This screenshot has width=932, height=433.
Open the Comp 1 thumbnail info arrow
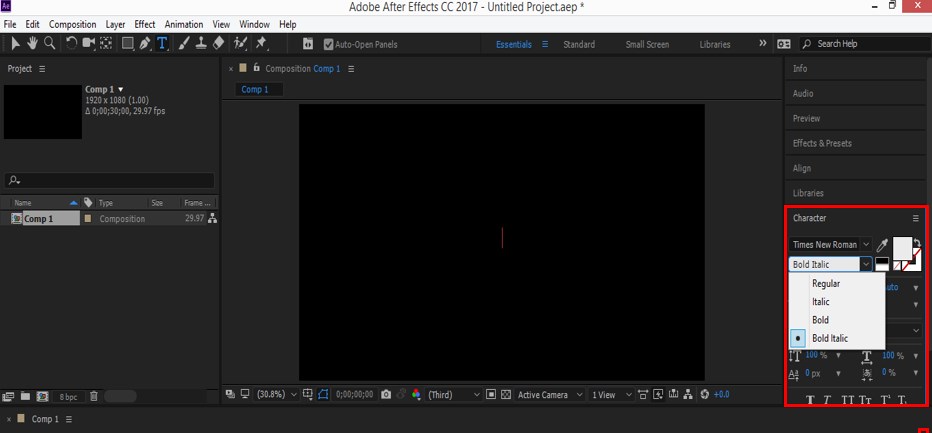click(121, 89)
